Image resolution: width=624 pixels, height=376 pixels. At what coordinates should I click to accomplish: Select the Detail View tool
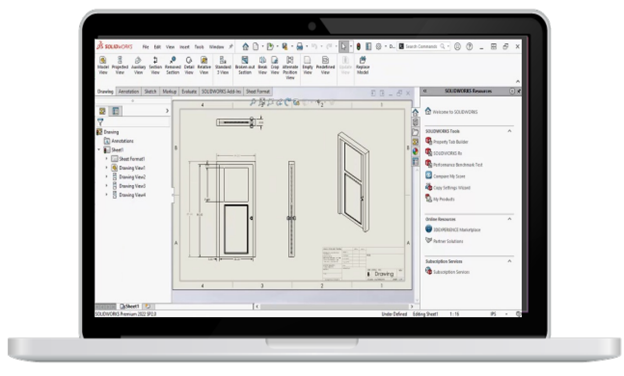[x=189, y=65]
